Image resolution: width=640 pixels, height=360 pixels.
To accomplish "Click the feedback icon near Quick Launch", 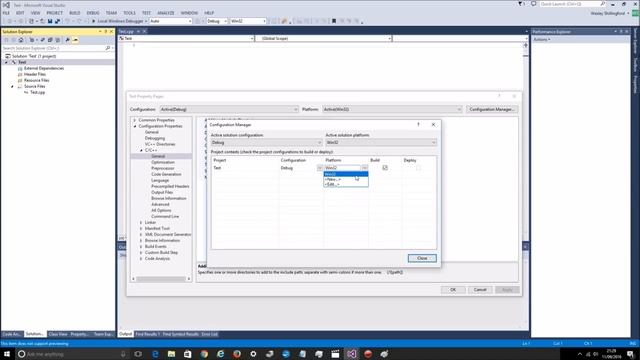I will (533, 4).
